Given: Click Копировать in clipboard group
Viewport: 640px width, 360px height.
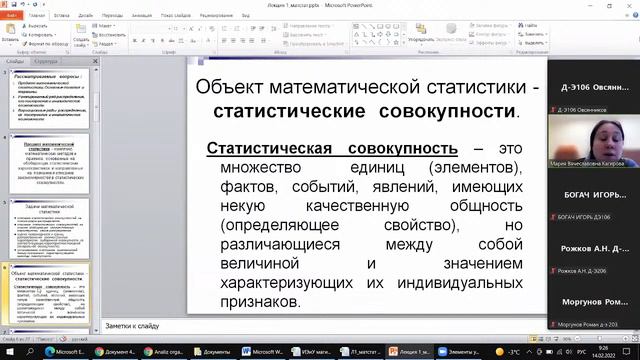Looking at the screenshot, I should tap(38, 35).
